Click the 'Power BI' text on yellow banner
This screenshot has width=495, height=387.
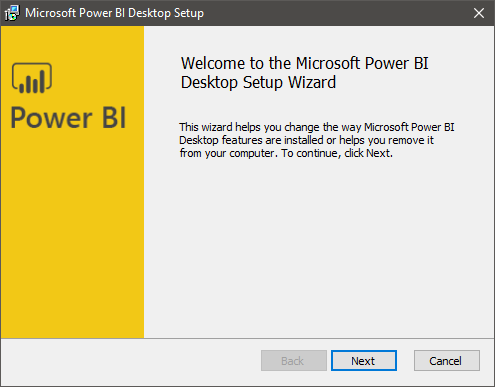pos(68,117)
